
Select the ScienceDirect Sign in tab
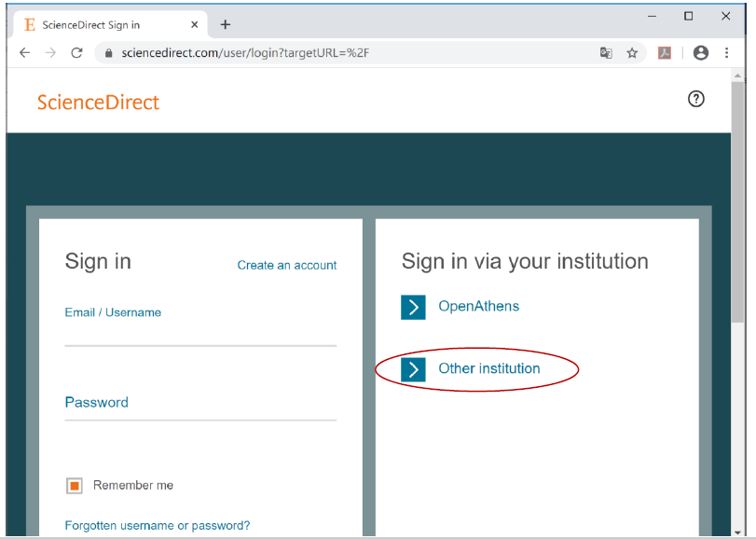pyautogui.click(x=111, y=24)
